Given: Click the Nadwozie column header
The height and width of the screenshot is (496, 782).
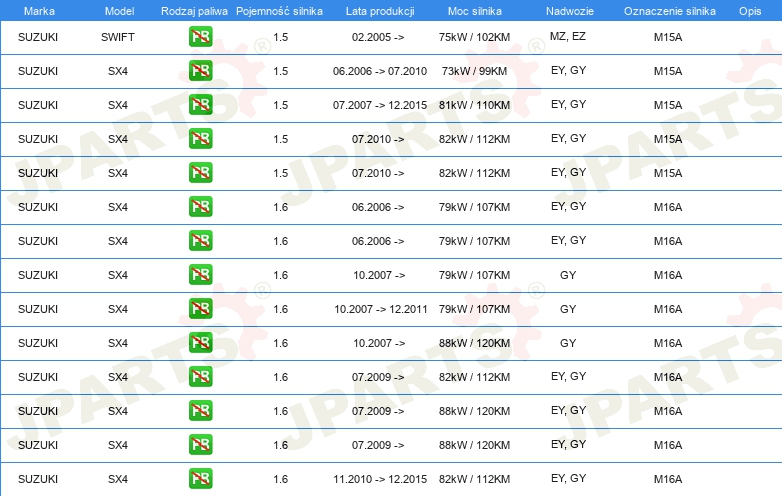Looking at the screenshot, I should coord(570,11).
